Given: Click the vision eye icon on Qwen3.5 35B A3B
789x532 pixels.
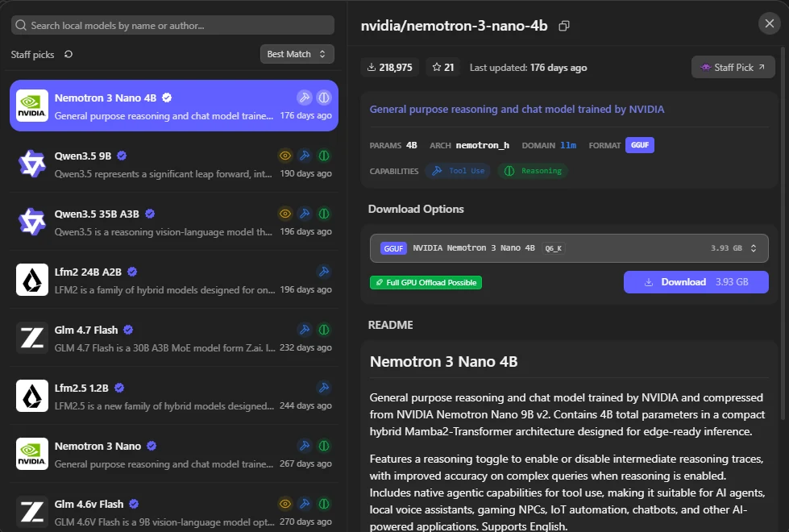Looking at the screenshot, I should [285, 214].
